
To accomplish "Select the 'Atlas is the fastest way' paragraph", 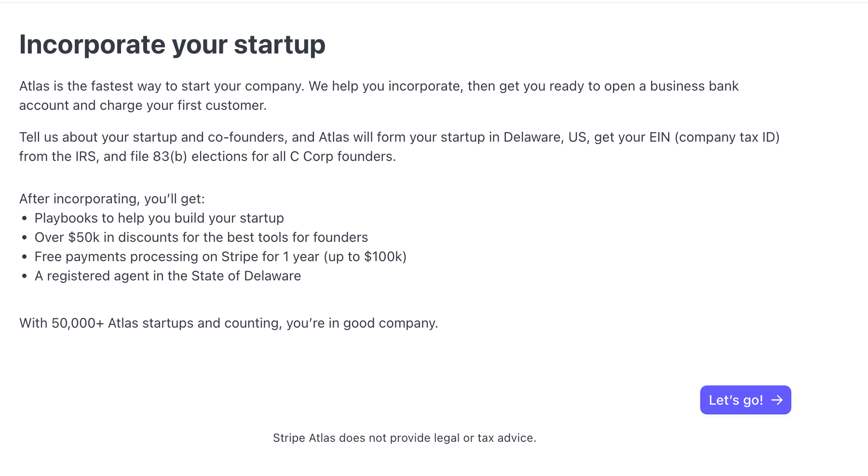I will 379,95.
